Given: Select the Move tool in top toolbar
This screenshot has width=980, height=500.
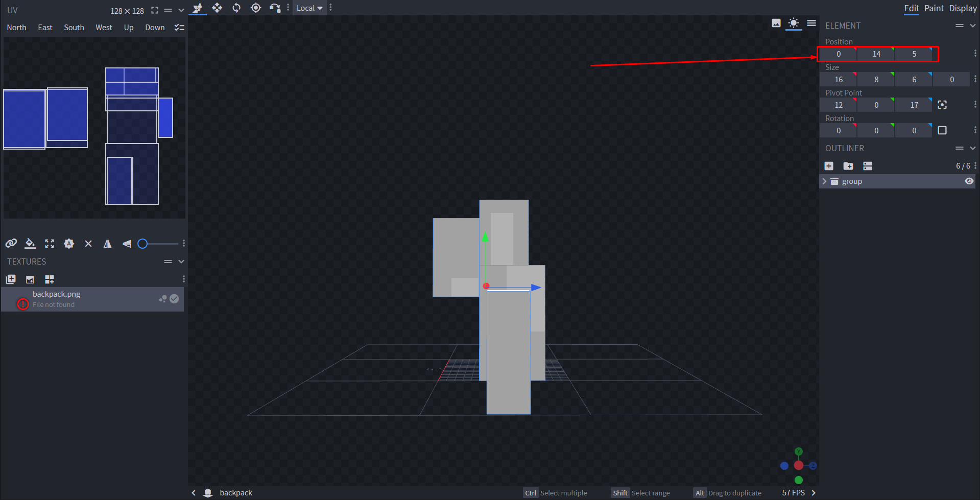Looking at the screenshot, I should point(198,8).
